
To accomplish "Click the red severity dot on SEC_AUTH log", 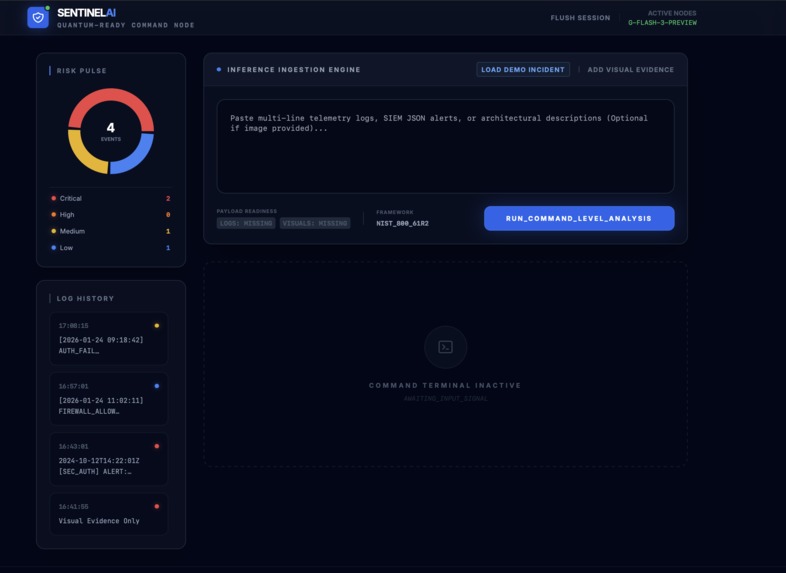I will click(x=157, y=446).
